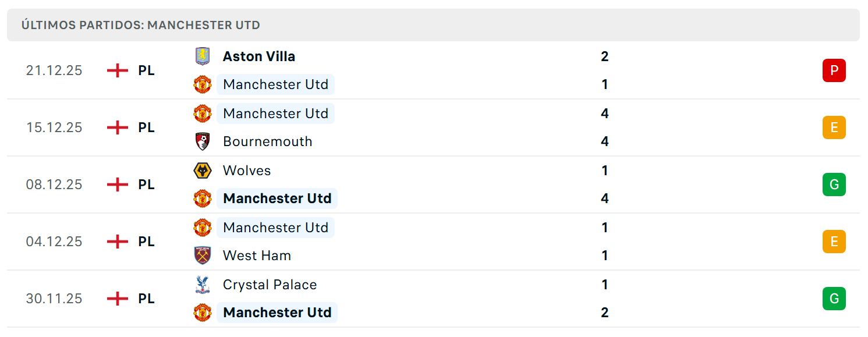
Task: Click the England flag on the 15.12.25 row
Action: pyautogui.click(x=118, y=127)
